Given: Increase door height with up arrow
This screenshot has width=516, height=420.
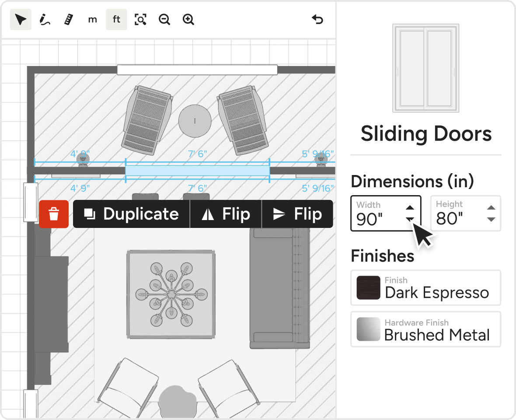Looking at the screenshot, I should coord(491,208).
